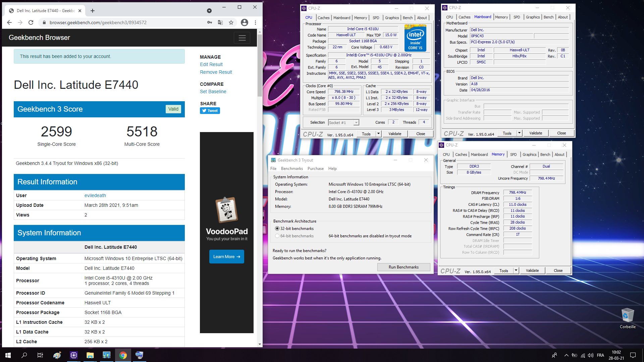644x362 pixels.
Task: Open Task View in the taskbar
Action: click(x=40, y=355)
